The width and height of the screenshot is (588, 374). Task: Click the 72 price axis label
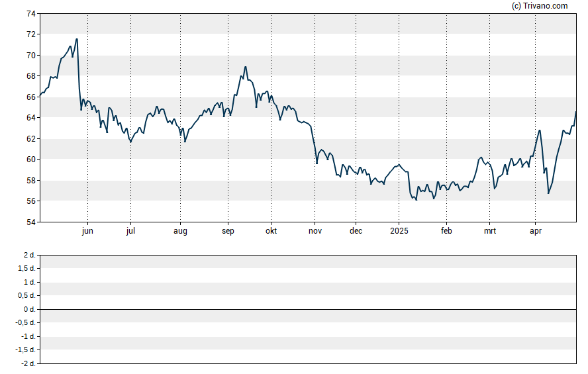(x=30, y=34)
